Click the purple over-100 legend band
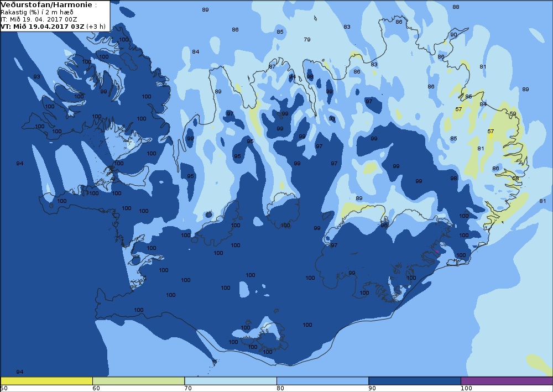553x392 pixels. point(507,381)
